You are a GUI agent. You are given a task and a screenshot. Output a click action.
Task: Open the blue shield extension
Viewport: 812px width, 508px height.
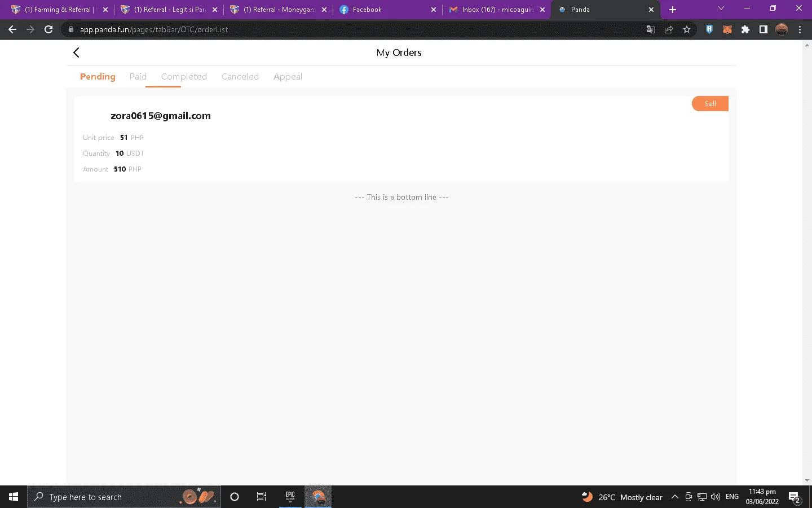click(x=709, y=29)
